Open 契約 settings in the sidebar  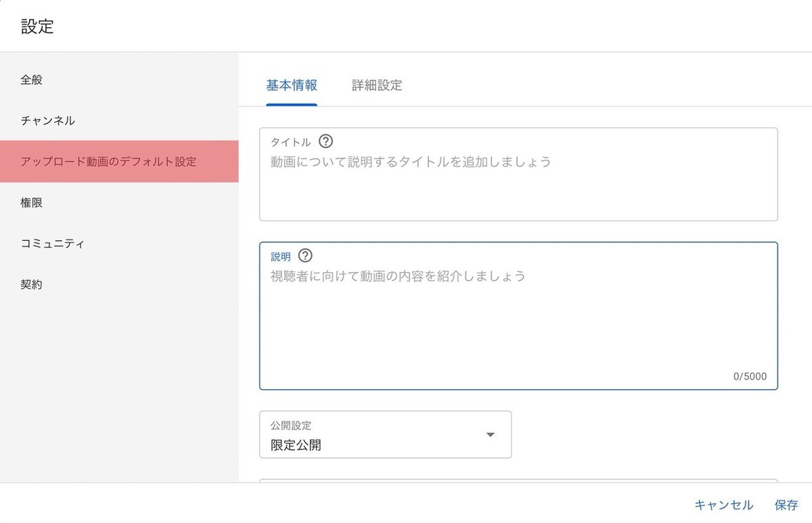coord(30,284)
